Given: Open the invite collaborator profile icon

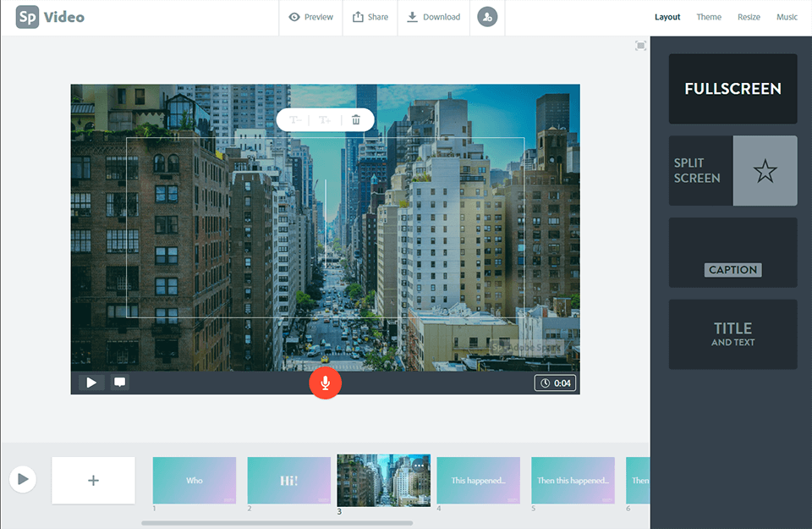Looking at the screenshot, I should 487,17.
